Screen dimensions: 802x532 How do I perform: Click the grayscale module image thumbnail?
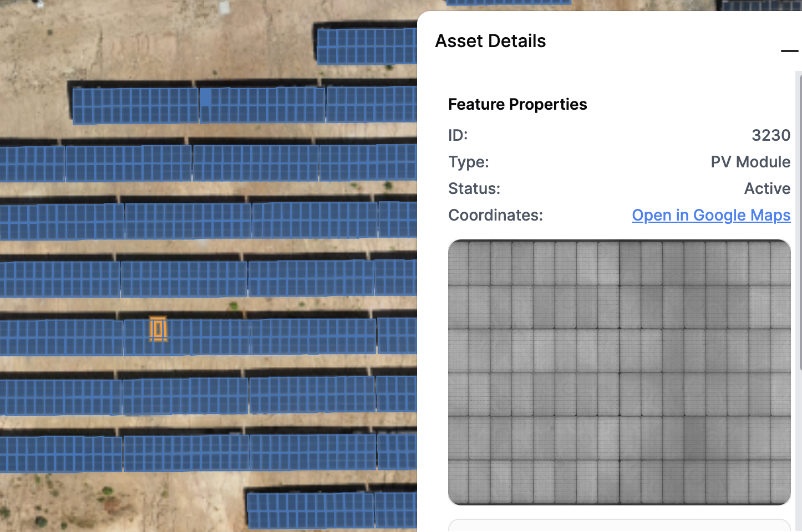[x=619, y=372]
